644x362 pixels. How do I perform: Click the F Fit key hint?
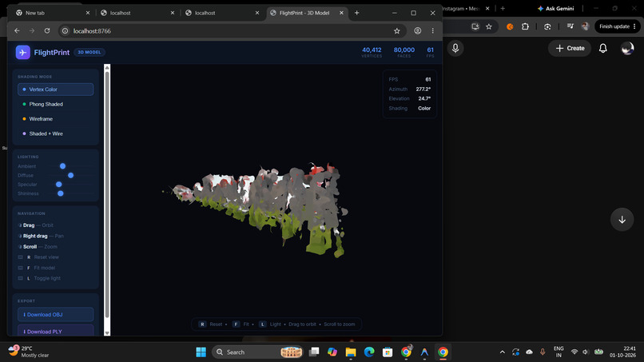tap(241, 324)
